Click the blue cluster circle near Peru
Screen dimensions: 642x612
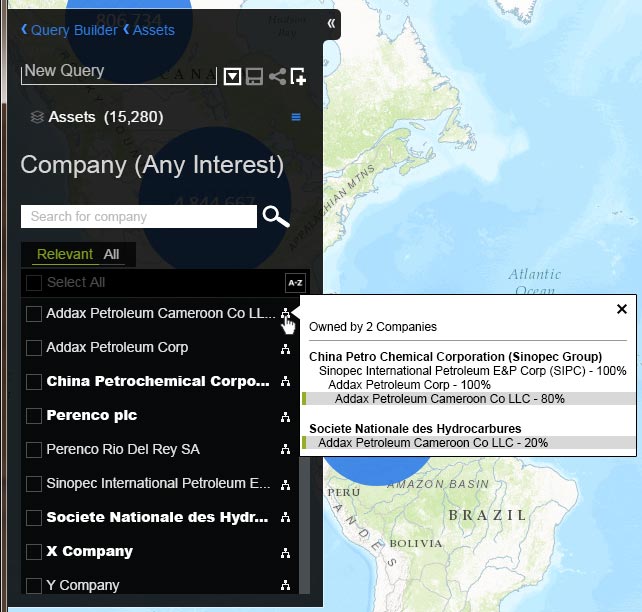(x=377, y=470)
